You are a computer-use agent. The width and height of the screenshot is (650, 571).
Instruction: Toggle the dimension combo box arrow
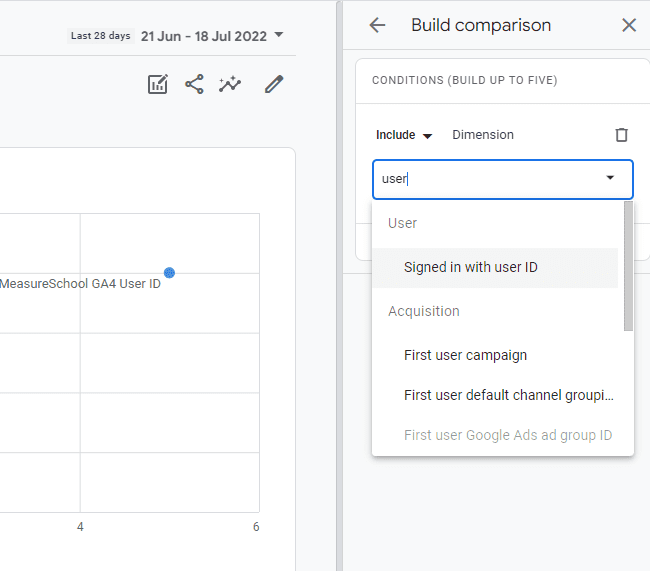click(x=610, y=178)
